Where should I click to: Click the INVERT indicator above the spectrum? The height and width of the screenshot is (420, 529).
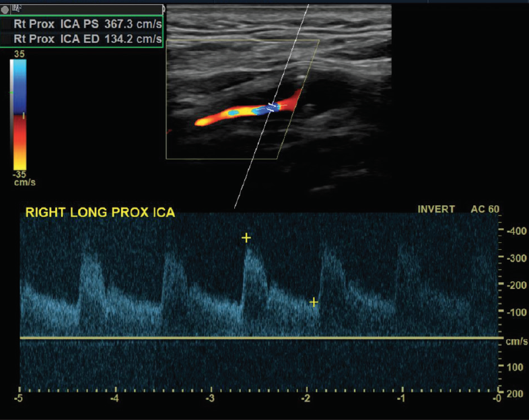[x=436, y=209]
